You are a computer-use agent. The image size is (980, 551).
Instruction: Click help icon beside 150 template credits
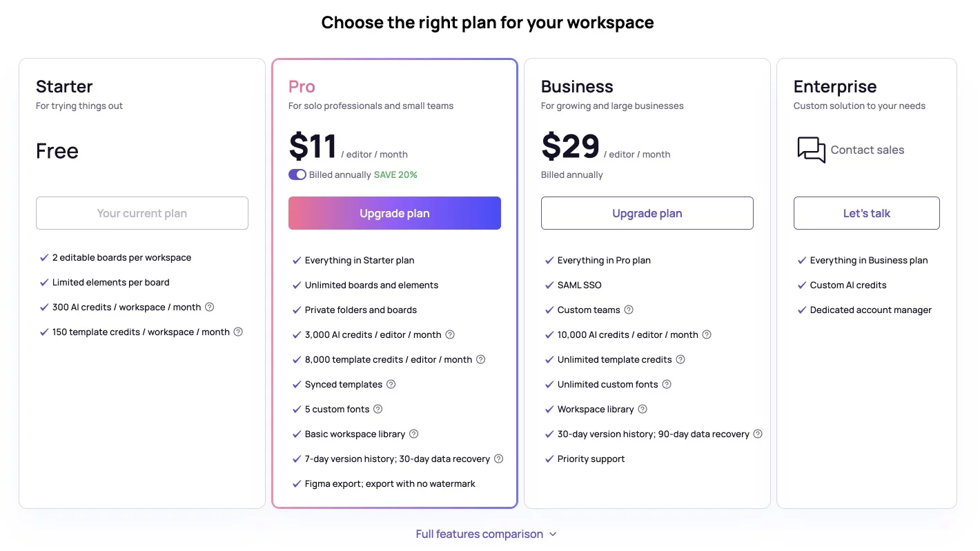click(238, 332)
